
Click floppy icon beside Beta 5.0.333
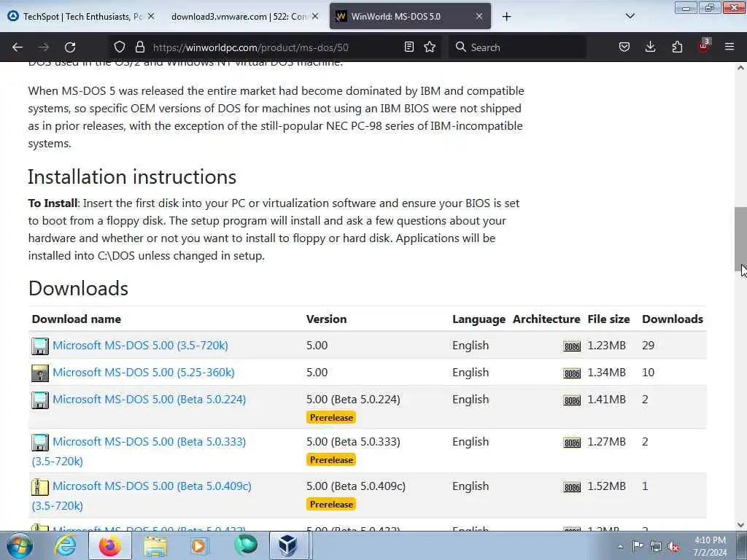pos(40,443)
